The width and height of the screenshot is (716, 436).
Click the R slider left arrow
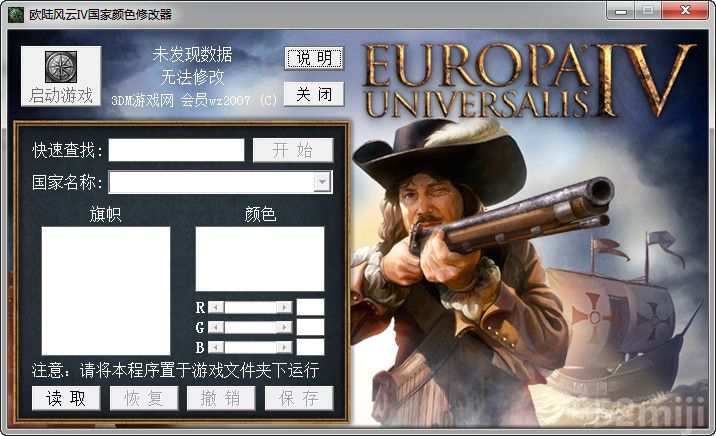214,307
